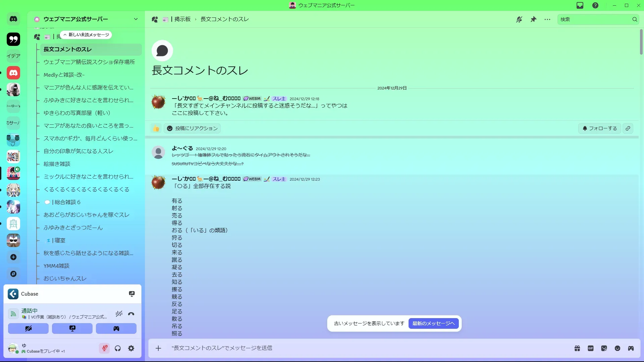Click the フォローする button
Image resolution: width=644 pixels, height=362 pixels.
click(x=600, y=128)
